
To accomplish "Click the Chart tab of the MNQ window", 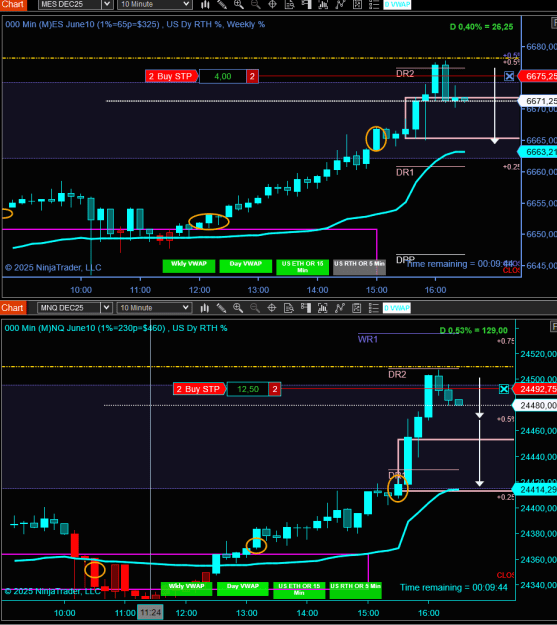I will point(13,308).
